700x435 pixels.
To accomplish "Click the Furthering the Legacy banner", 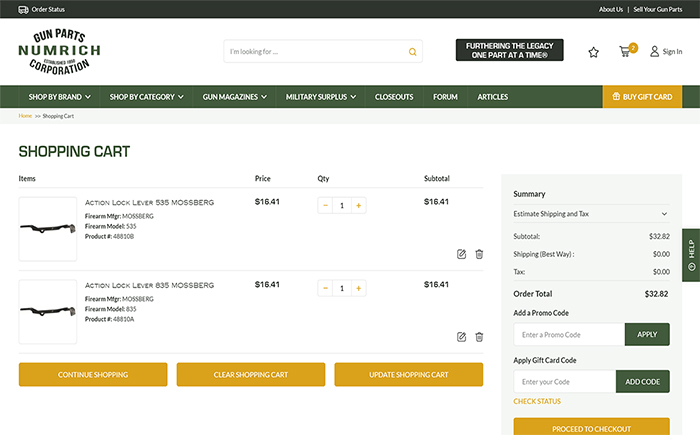I will 509,50.
